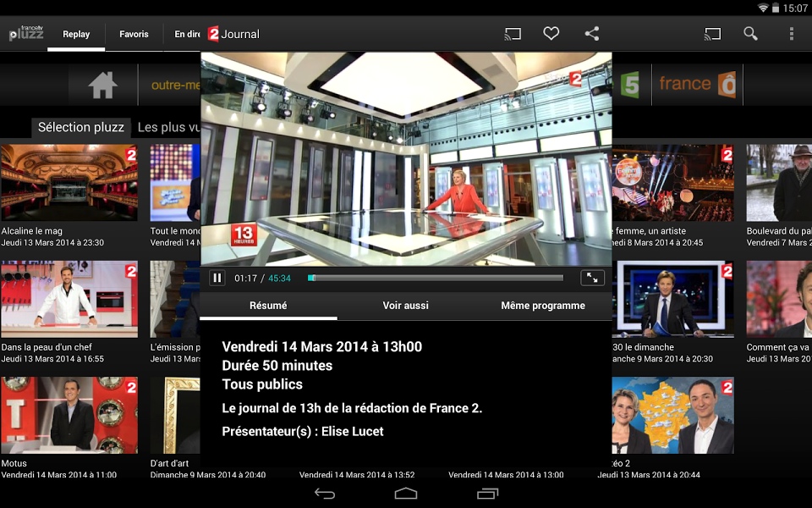Viewport: 812px width, 508px height.
Task: Click the Journal video frame
Action: point(406,158)
